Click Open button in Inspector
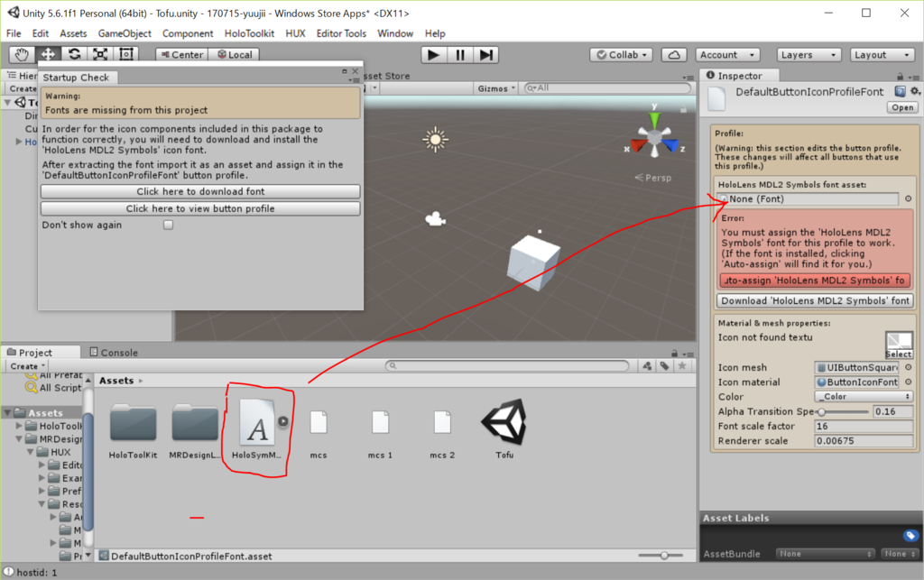Screen dimensions: 924x580 click(x=902, y=107)
